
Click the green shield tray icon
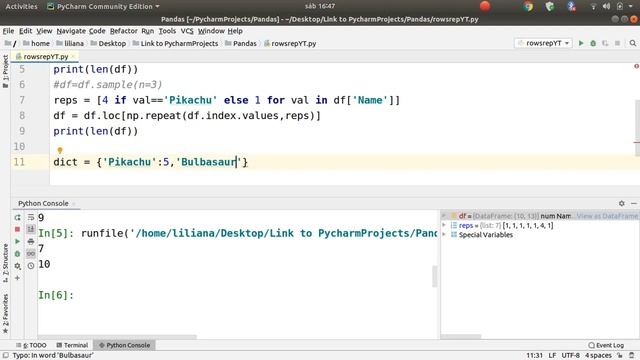point(550,7)
